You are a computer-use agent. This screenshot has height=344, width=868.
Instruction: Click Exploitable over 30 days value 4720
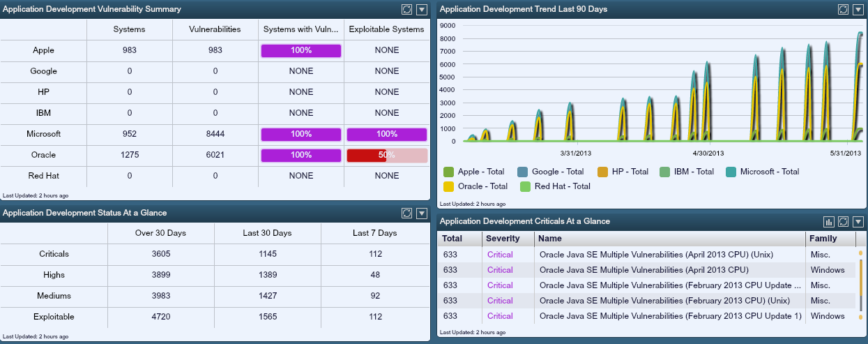pos(161,317)
